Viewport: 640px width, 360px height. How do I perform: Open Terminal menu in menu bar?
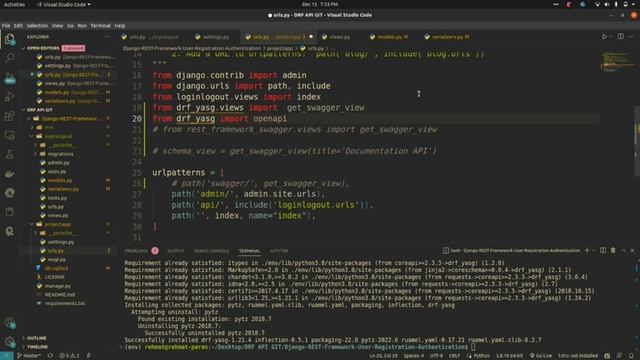coord(100,26)
